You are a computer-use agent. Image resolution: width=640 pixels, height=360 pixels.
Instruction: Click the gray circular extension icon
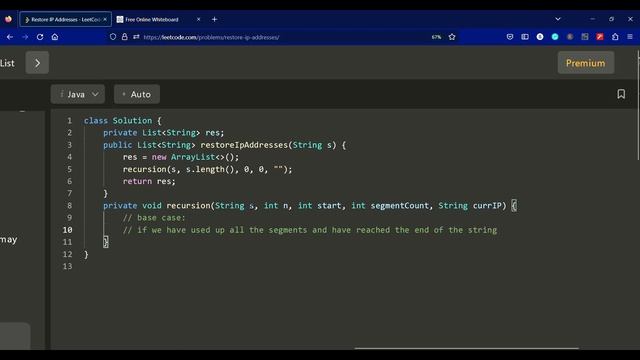pos(570,37)
